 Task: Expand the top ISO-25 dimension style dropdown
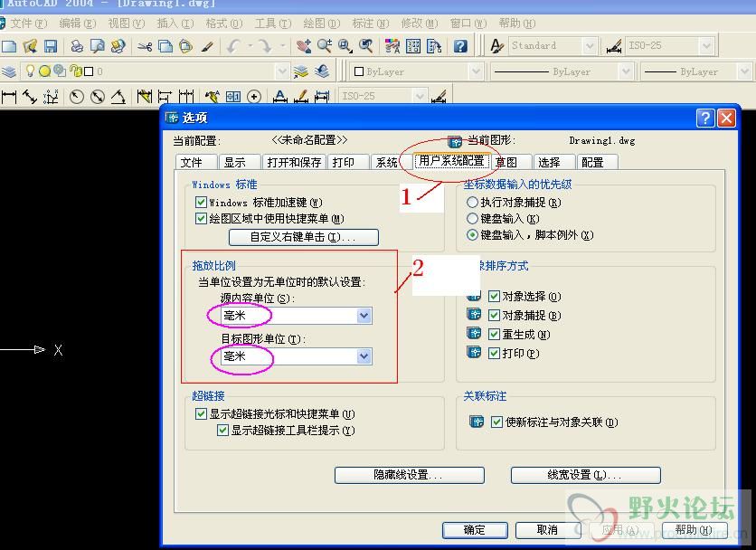(706, 46)
